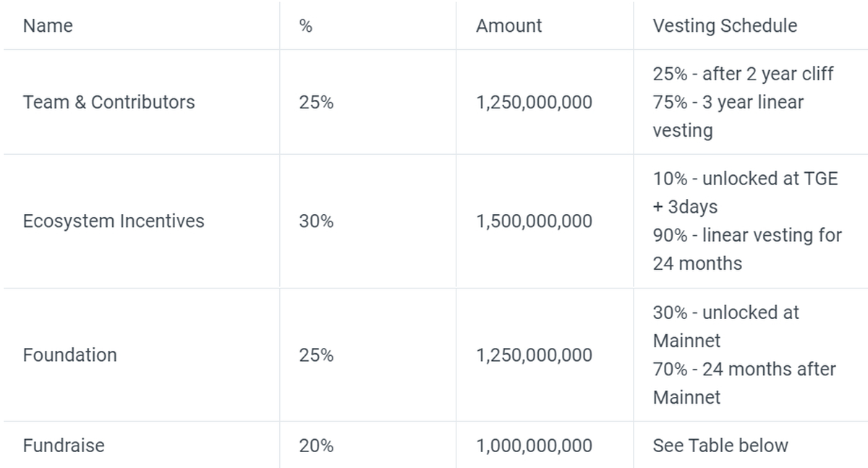Select the Fundraise row name
Viewport: 868px width, 468px height.
[x=64, y=446]
